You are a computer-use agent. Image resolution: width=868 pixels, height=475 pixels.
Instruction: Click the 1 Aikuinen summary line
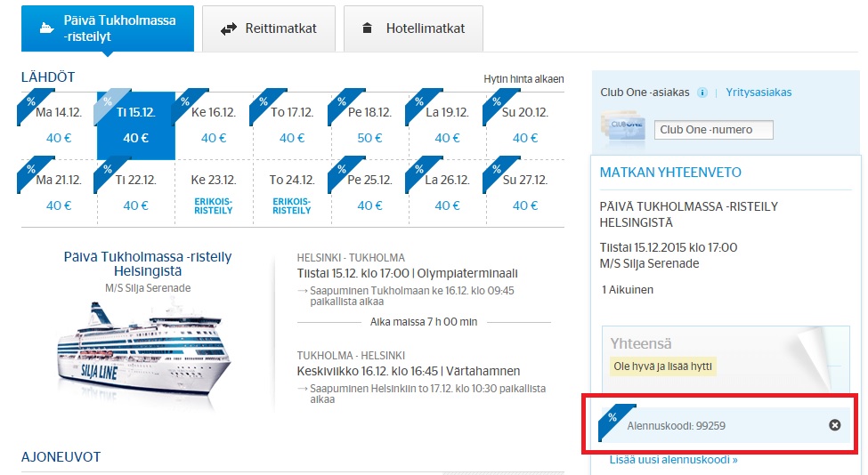point(628,289)
